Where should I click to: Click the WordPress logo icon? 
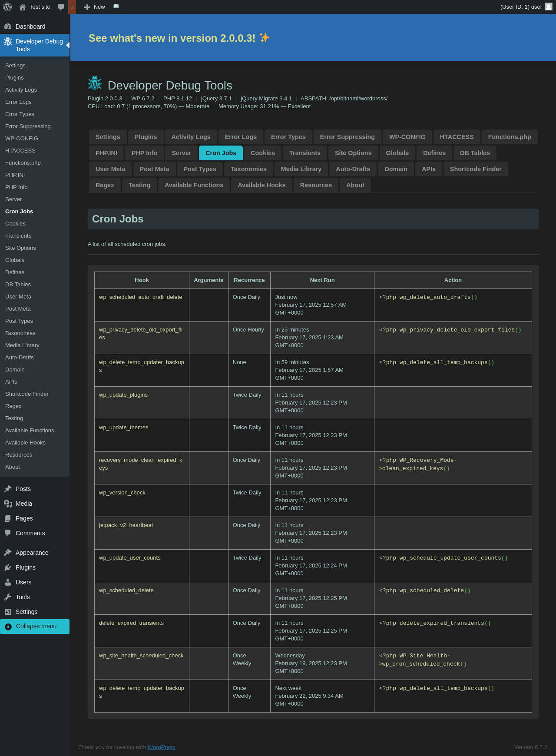(x=7, y=7)
